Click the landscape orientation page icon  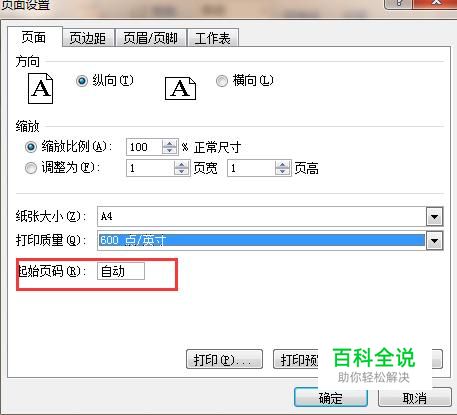[x=180, y=89]
